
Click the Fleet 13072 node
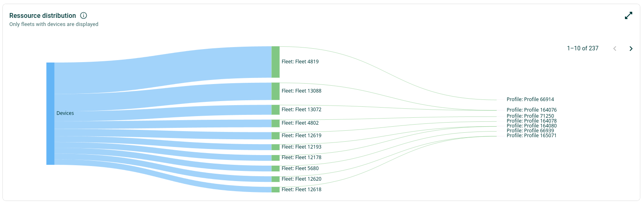click(276, 110)
